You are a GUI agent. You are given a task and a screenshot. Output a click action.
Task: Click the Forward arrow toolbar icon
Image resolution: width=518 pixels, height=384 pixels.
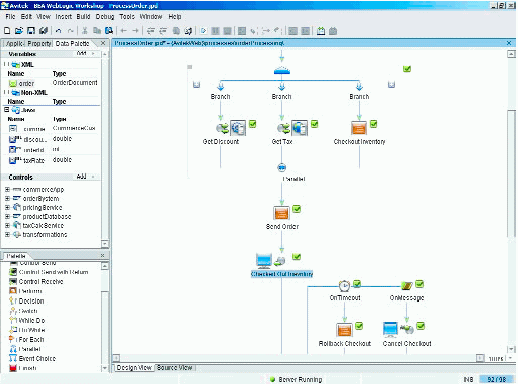[135, 31]
